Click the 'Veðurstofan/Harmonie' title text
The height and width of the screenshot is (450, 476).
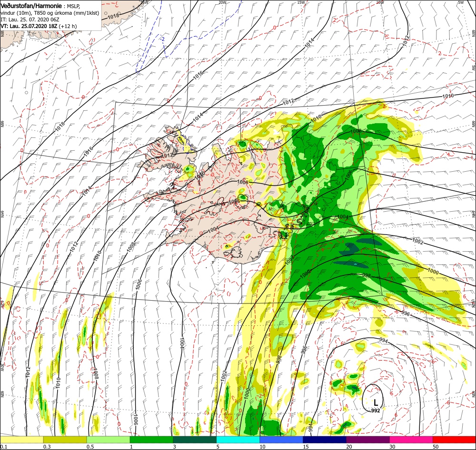(31, 6)
